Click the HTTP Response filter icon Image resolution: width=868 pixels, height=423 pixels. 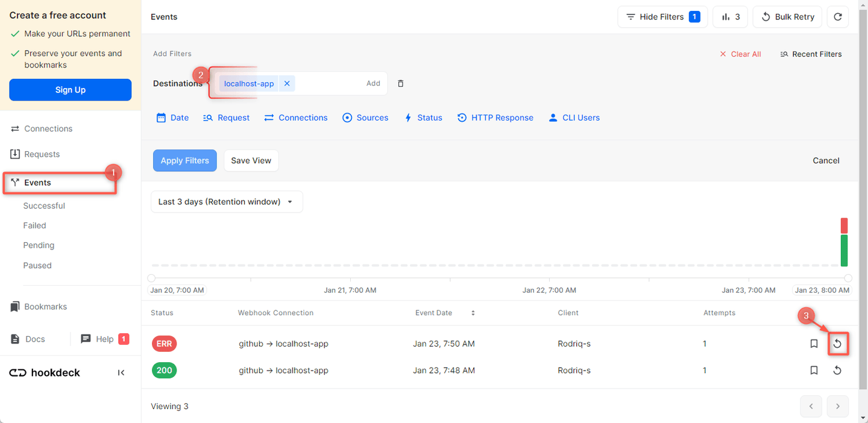coord(462,117)
